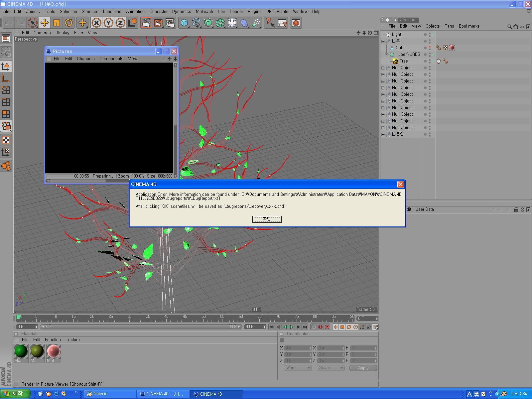The height and width of the screenshot is (399, 532).
Task: Select the Points mode icon in left toolbar
Action: [6, 90]
